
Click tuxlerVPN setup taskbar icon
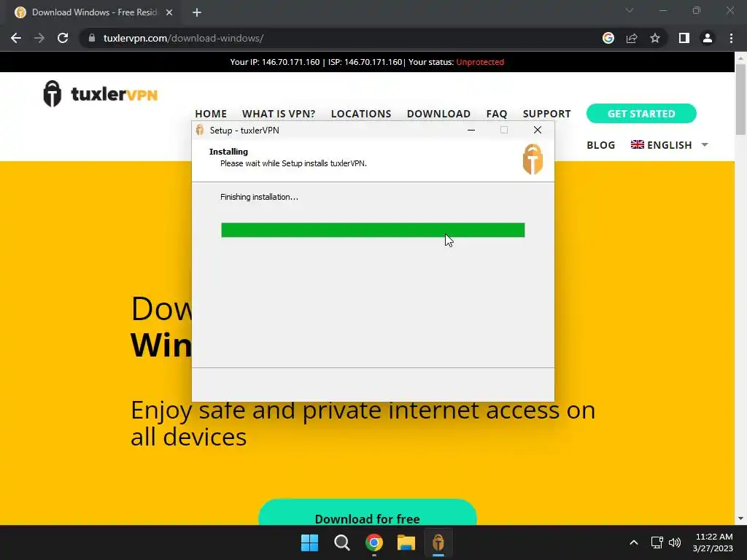(x=438, y=542)
